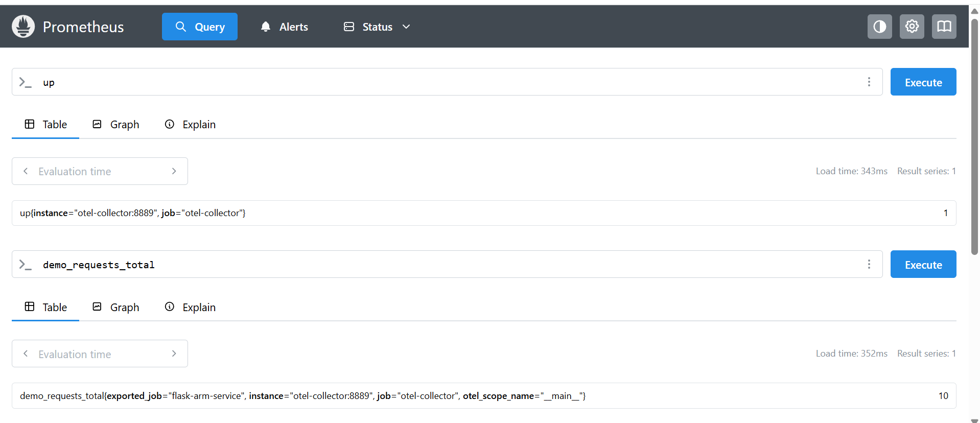Screen dimensions: 980x423
Task: Click the Prometheus title text
Action: tap(83, 27)
